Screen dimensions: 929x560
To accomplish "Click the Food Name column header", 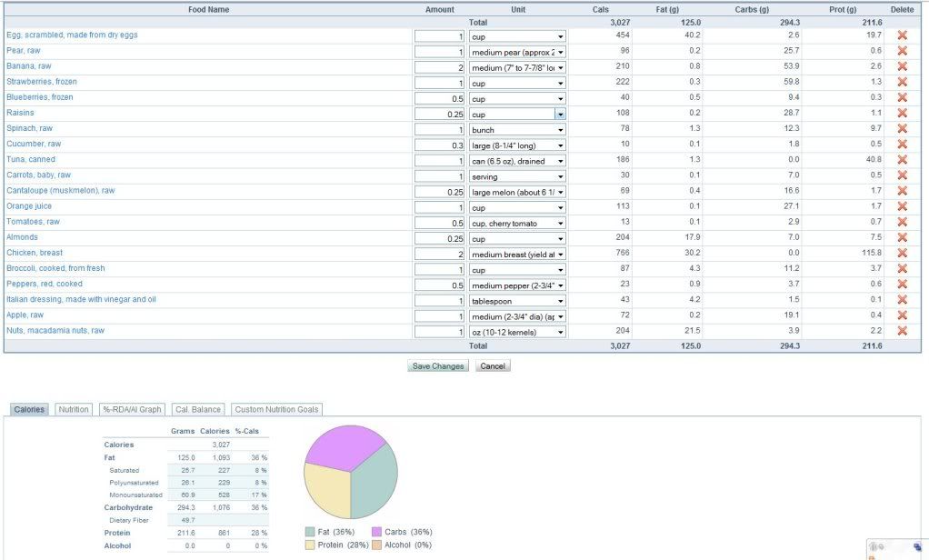I will click(208, 9).
